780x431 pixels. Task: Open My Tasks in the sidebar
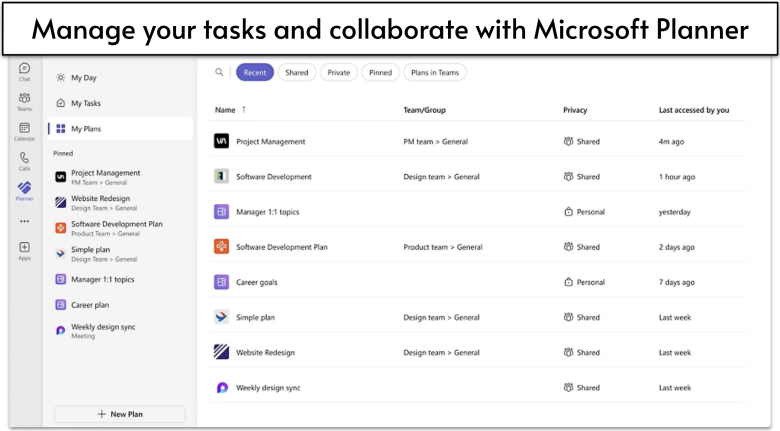coord(120,103)
